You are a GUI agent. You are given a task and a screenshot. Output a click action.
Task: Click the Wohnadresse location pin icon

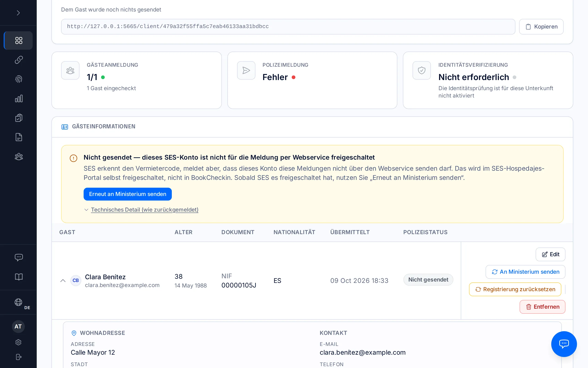(x=74, y=333)
